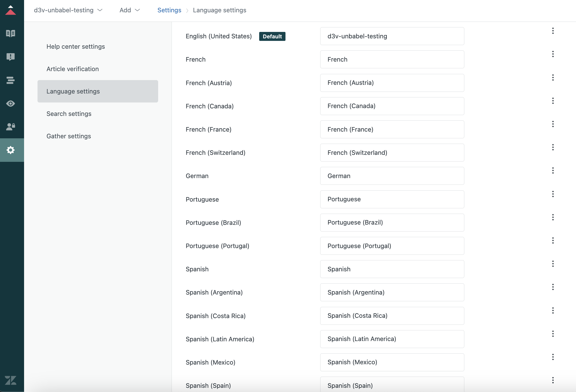This screenshot has height=392, width=576.
Task: Open options menu for Spanish (Latin America)
Action: (x=553, y=334)
